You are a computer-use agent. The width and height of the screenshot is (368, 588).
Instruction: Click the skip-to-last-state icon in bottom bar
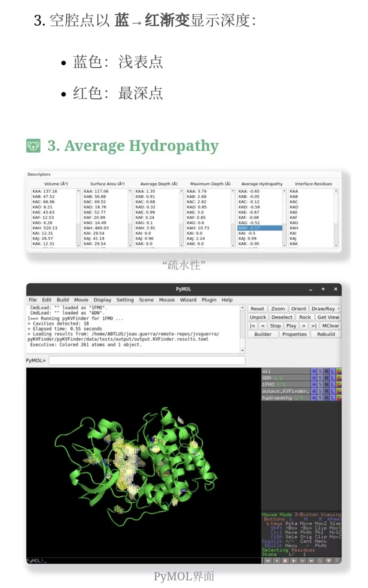(311, 561)
